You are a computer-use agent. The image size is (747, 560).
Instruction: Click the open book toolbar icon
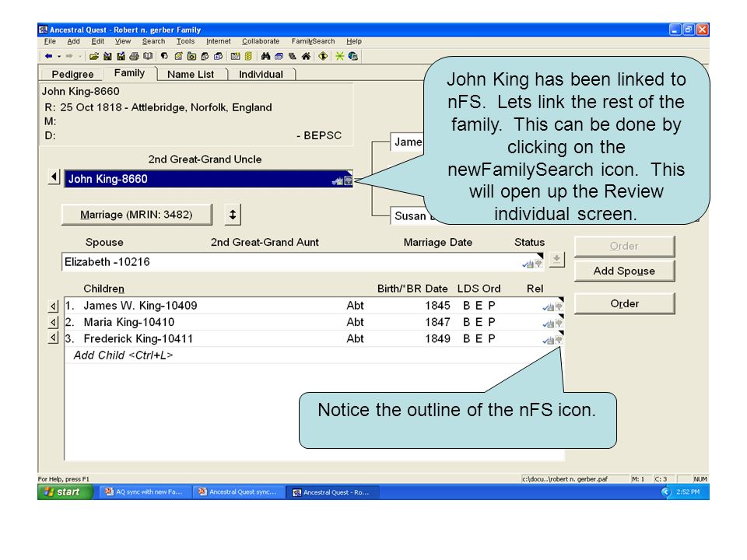click(148, 56)
